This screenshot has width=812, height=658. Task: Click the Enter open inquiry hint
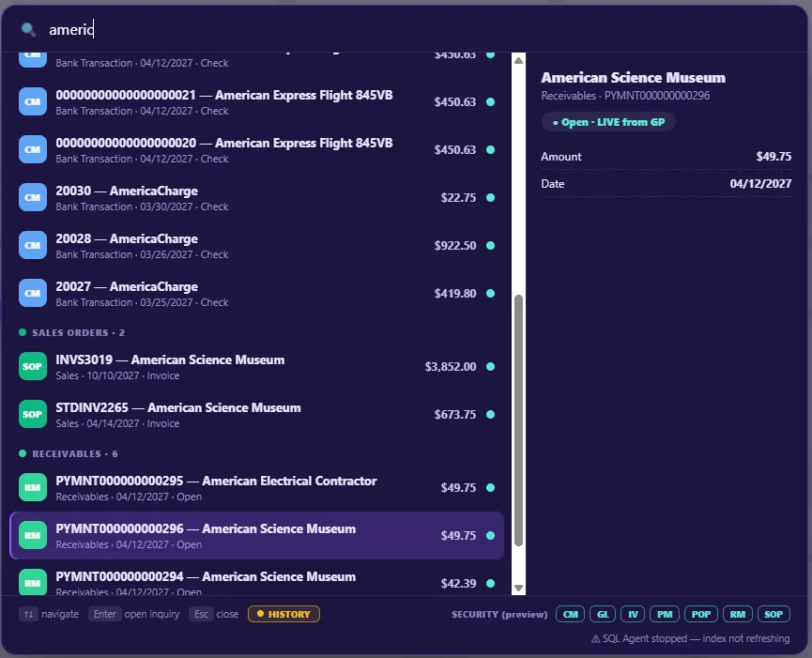pos(134,615)
